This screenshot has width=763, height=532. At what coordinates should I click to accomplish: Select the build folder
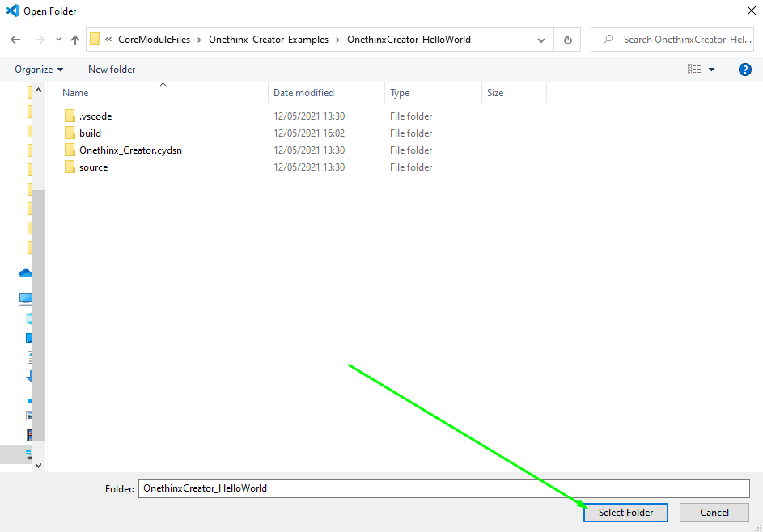coord(90,133)
